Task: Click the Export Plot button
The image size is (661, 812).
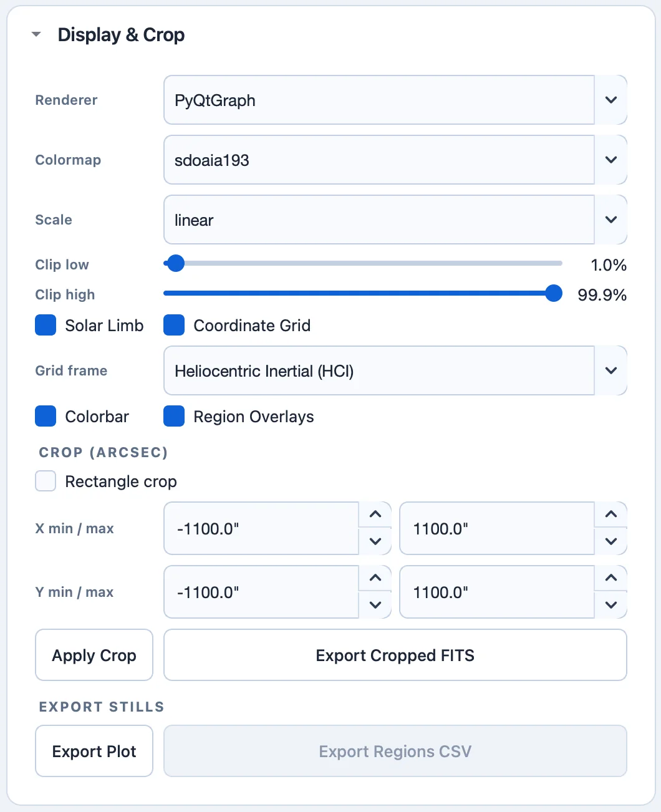Action: pos(94,752)
